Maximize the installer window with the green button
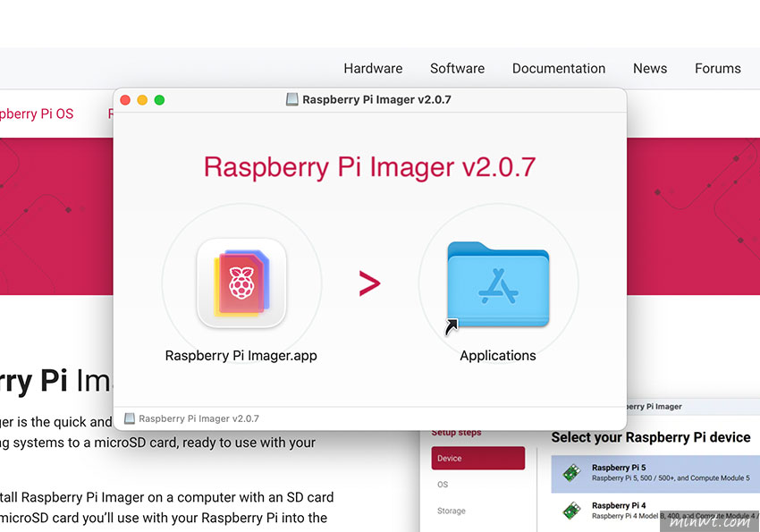The image size is (760, 532). pyautogui.click(x=159, y=100)
